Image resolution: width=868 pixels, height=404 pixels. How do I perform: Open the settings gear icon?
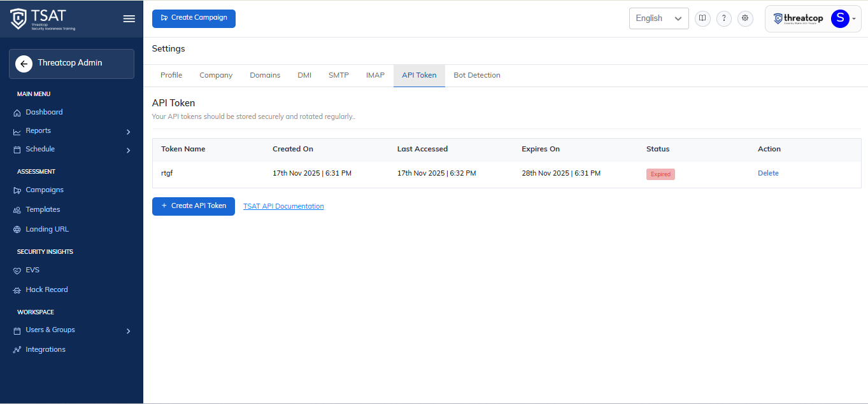(x=745, y=18)
